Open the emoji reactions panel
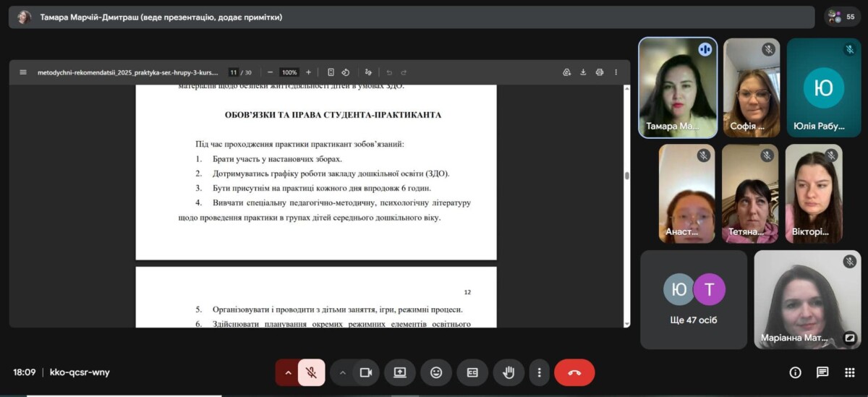Image resolution: width=868 pixels, height=397 pixels. pos(436,372)
